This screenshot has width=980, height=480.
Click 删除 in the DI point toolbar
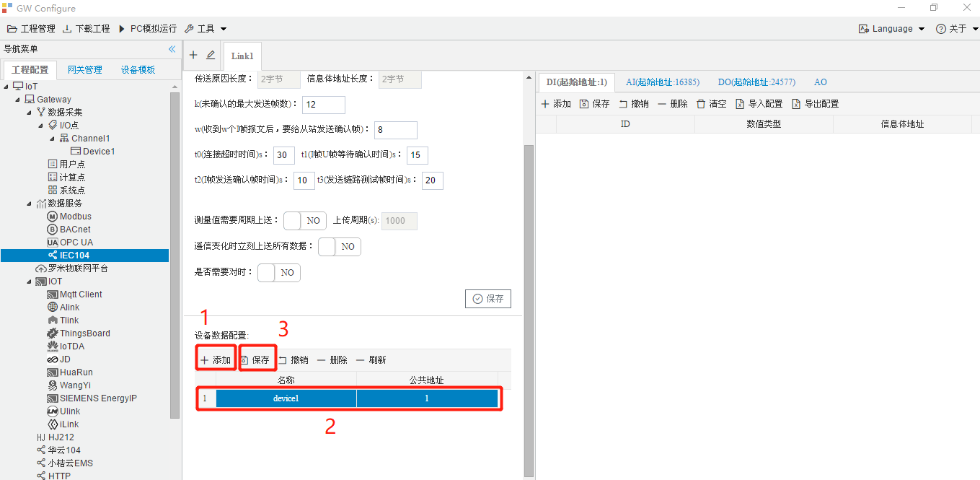673,104
